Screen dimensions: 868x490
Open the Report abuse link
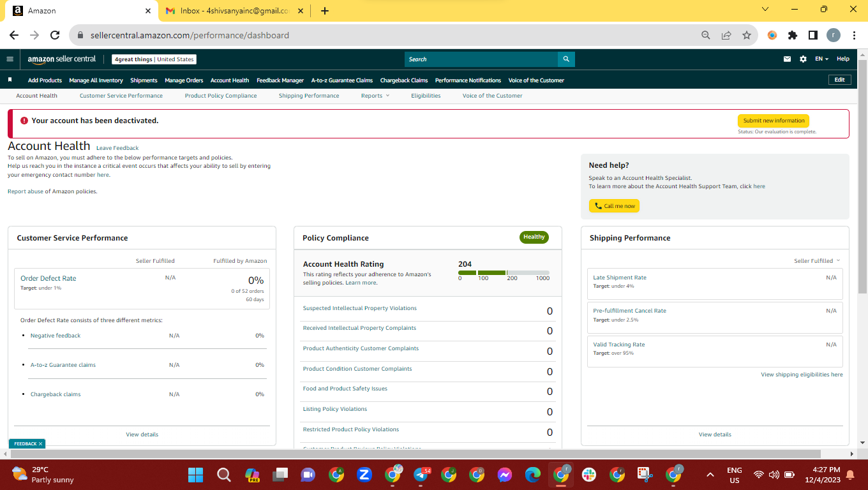[26, 191]
